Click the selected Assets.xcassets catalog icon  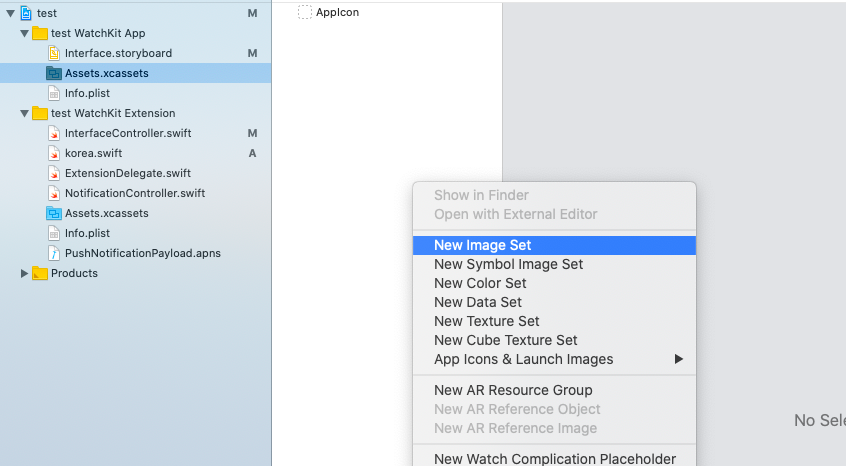[54, 73]
